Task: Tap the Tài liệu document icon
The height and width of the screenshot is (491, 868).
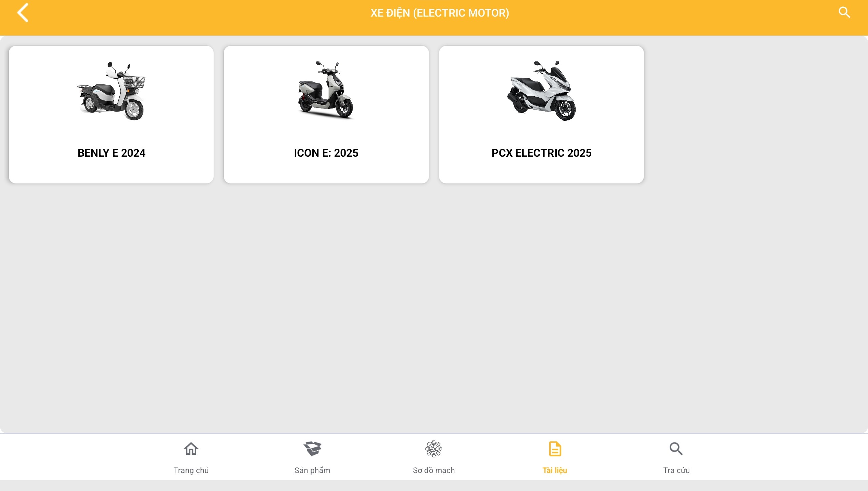Action: (555, 449)
